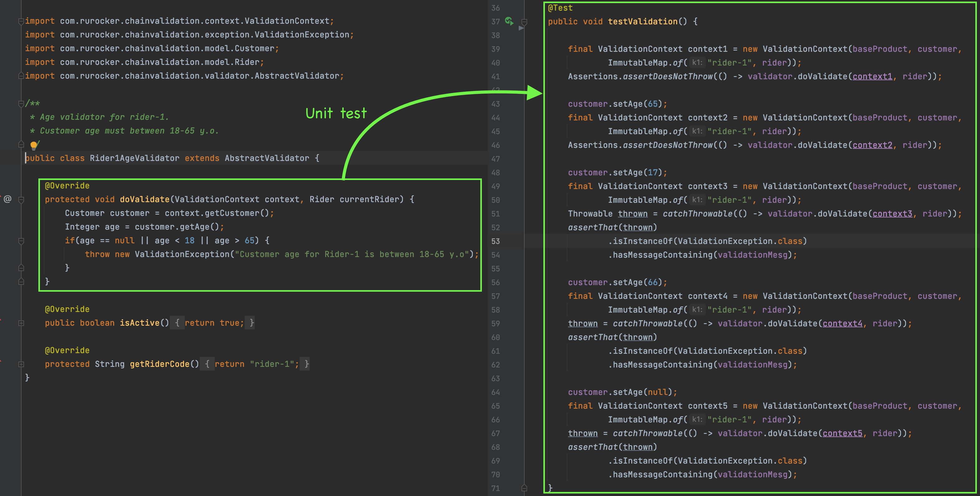Click assertThat(thrown) on line 60
The image size is (980, 496).
pyautogui.click(x=612, y=337)
